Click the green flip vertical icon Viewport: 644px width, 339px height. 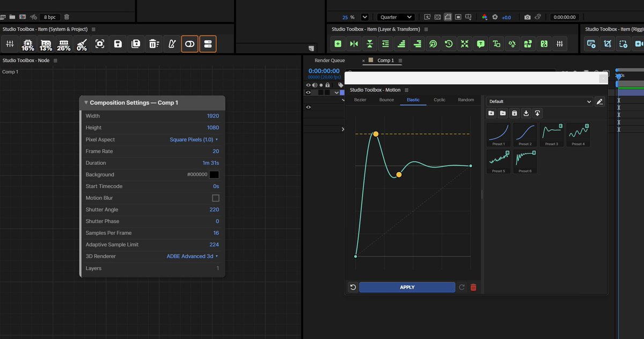(370, 44)
